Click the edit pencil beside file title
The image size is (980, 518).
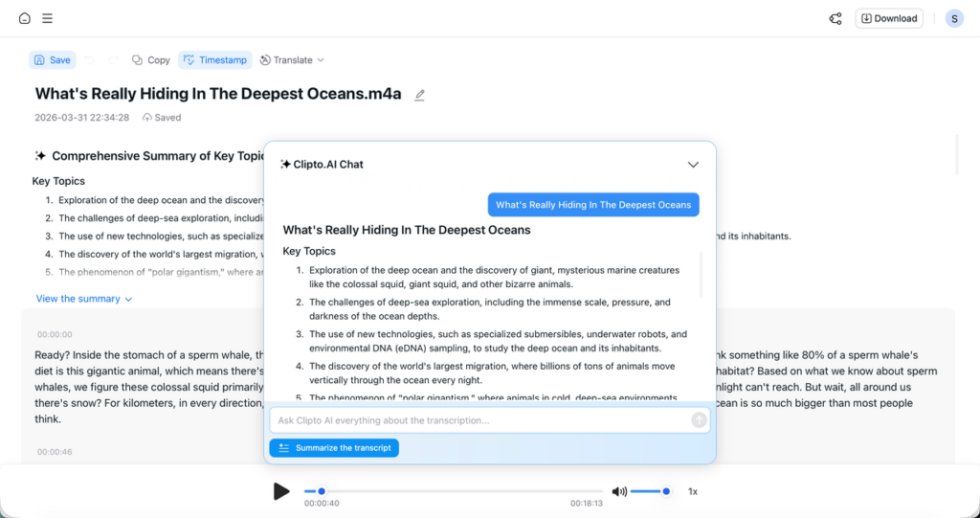pos(419,95)
